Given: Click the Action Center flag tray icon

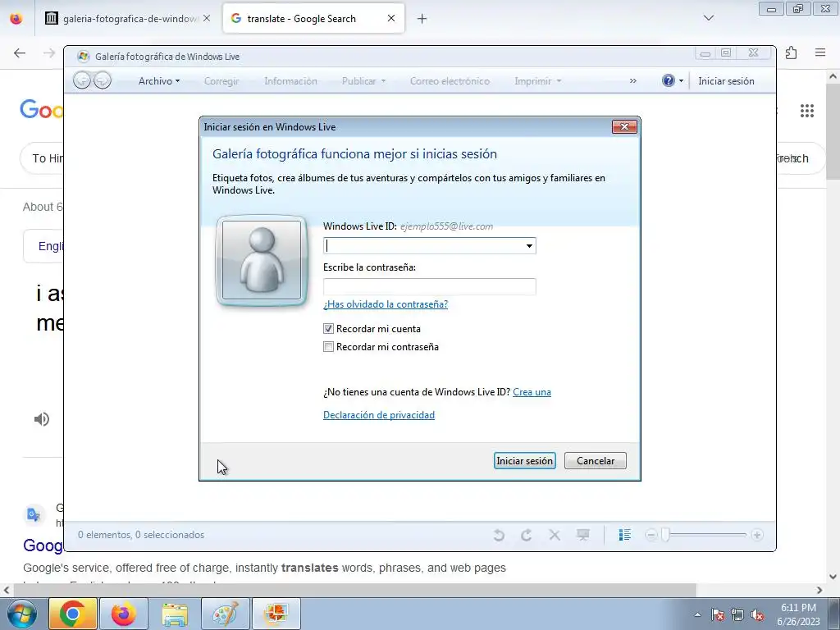Looking at the screenshot, I should click(x=718, y=615).
